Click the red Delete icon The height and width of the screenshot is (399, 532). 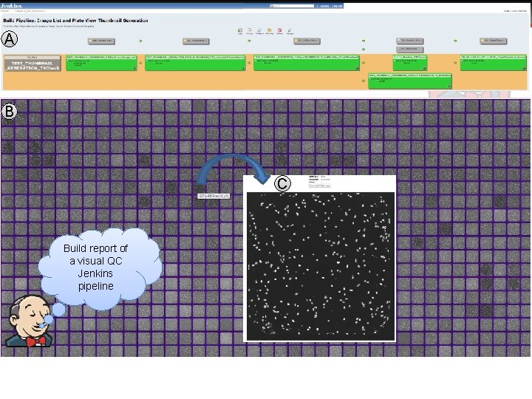[279, 30]
